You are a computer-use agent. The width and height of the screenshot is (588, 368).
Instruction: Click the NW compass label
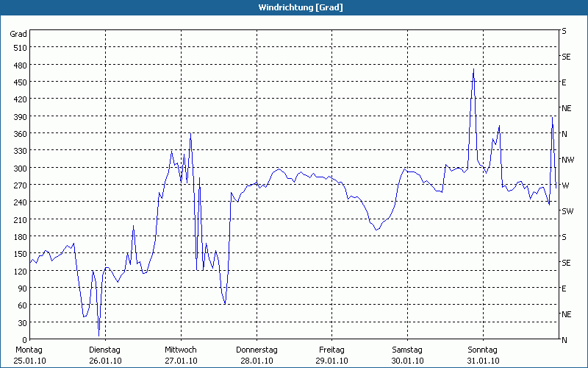(x=567, y=160)
